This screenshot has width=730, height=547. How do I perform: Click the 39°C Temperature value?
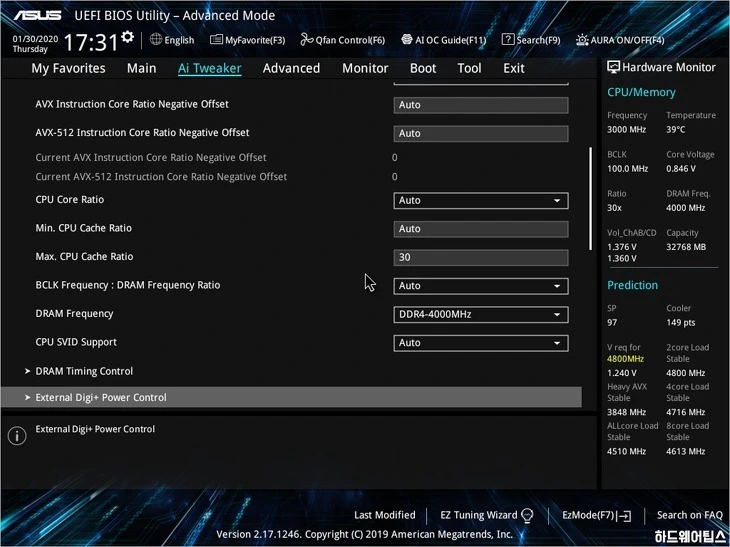click(676, 129)
